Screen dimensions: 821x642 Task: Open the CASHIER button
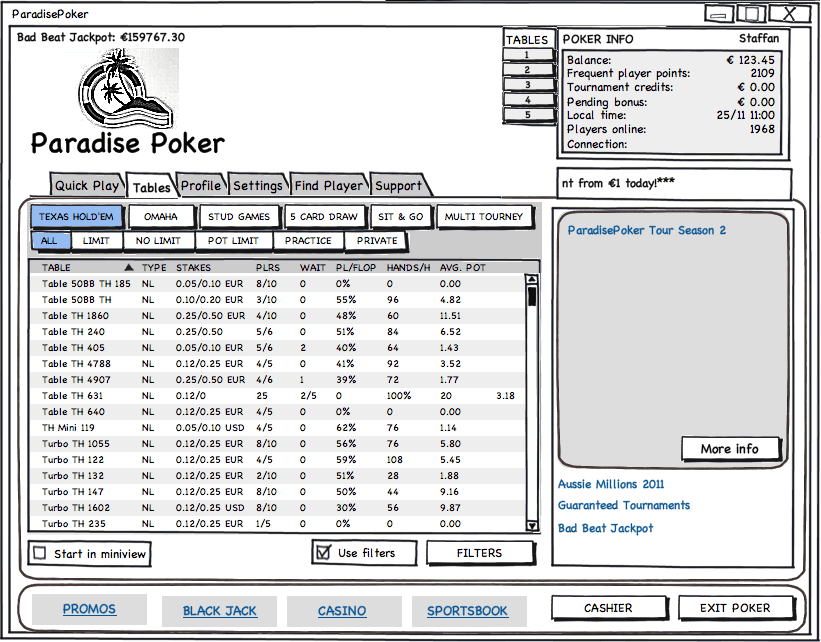[608, 607]
